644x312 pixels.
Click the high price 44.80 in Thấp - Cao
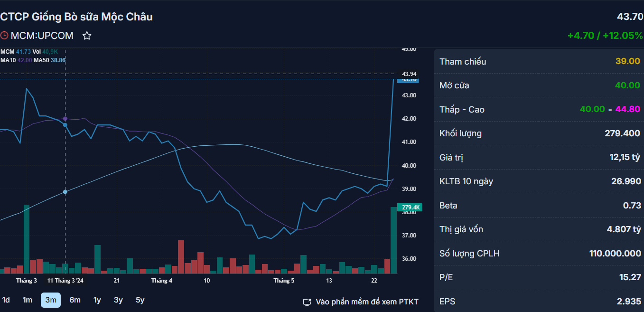pos(628,110)
